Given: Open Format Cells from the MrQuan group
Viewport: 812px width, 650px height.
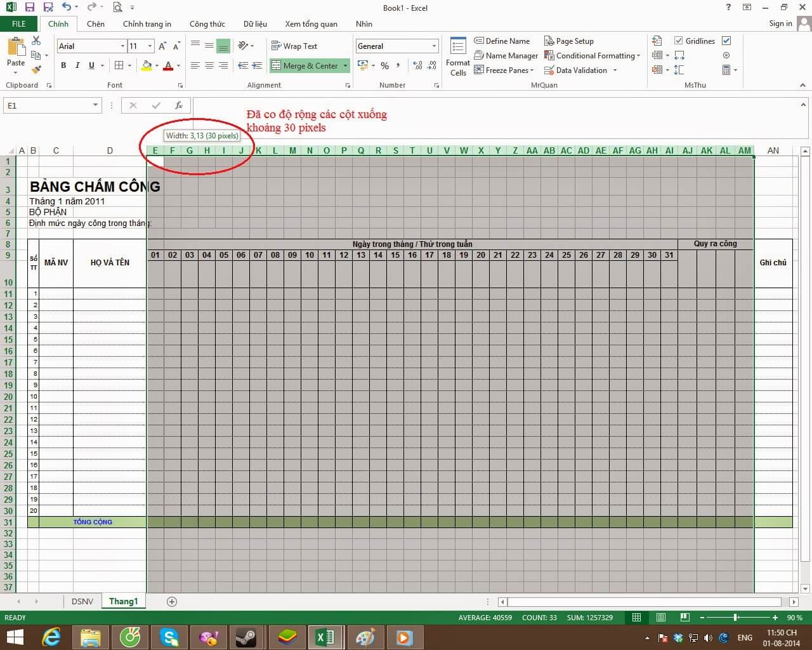Looking at the screenshot, I should tap(457, 56).
